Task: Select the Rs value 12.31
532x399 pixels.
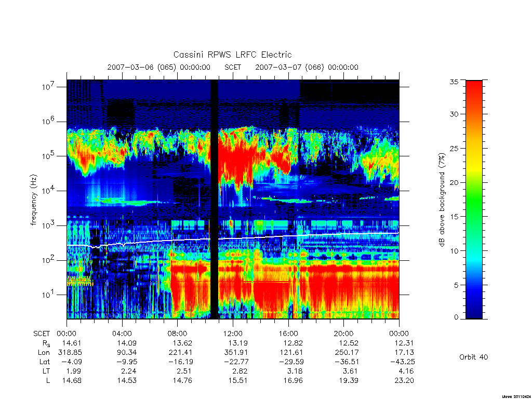Action: [404, 343]
